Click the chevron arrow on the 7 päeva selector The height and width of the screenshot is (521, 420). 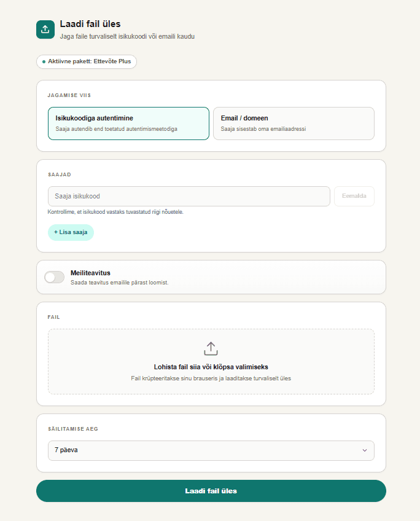click(365, 450)
